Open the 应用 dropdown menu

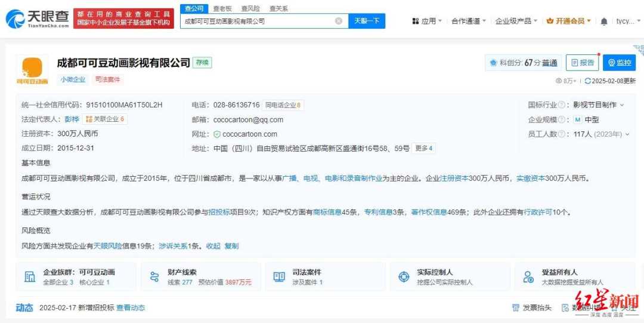tap(427, 21)
